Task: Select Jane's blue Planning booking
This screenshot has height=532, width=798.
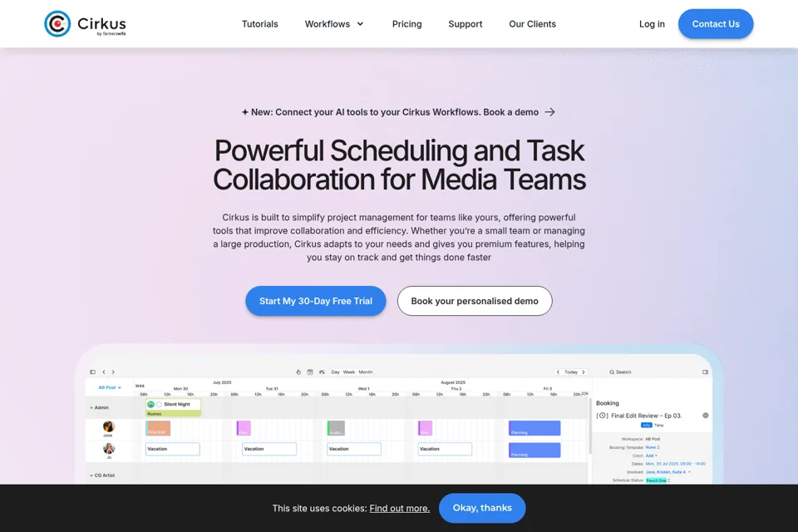Action: 534,428
